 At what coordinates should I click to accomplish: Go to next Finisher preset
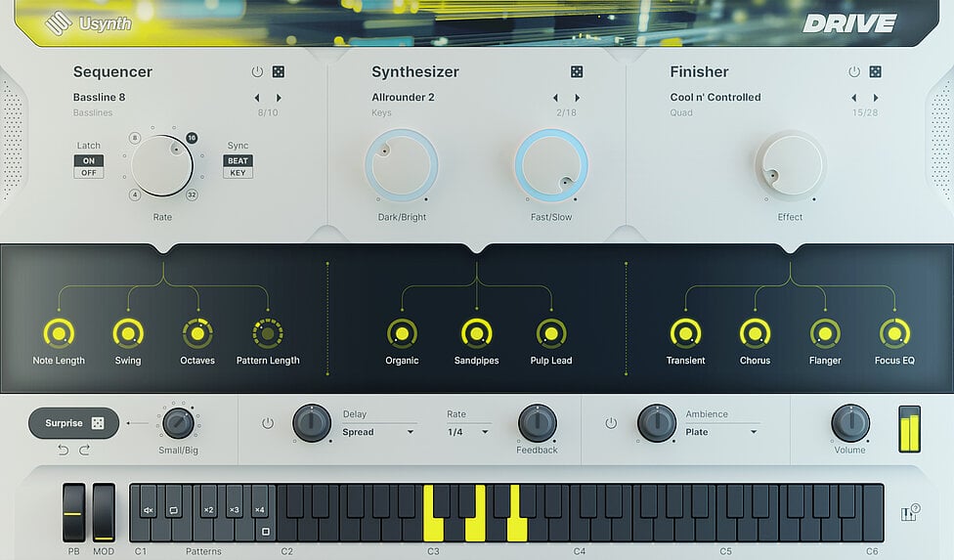tap(876, 98)
